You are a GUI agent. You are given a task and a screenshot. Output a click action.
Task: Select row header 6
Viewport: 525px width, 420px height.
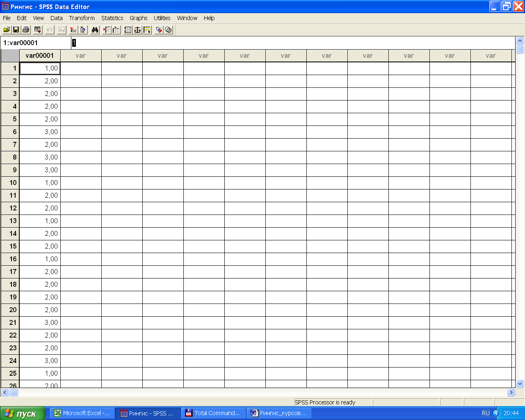click(10, 132)
